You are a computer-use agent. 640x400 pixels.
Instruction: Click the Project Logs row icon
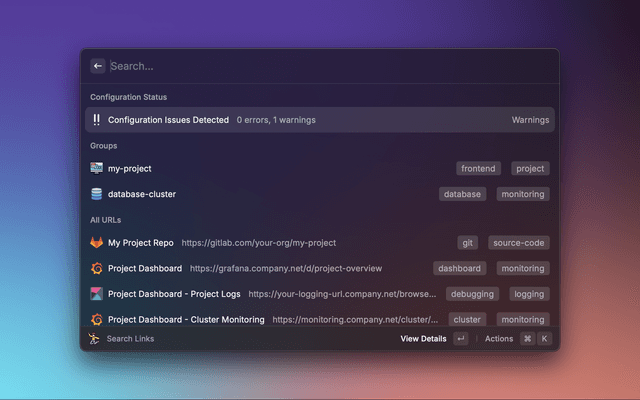(96, 294)
